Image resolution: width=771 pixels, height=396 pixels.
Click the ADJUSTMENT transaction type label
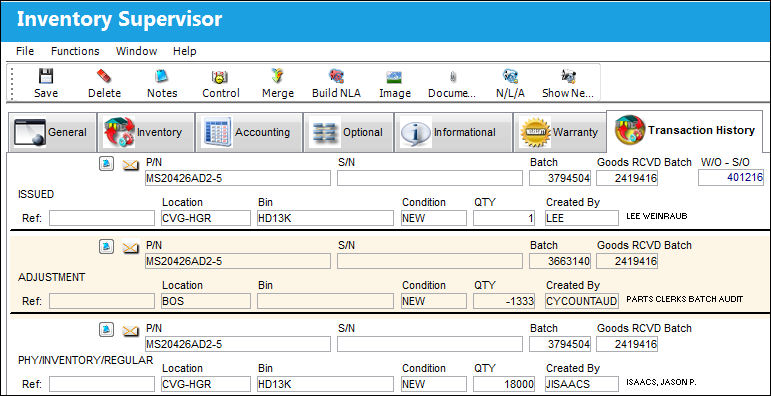coord(52,277)
